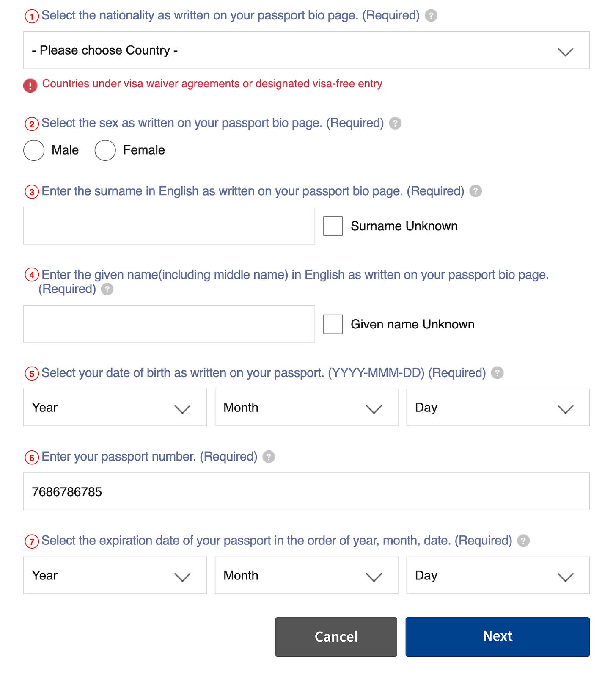Viewport: 616px width, 676px height.
Task: Open the Please choose Country dropdown
Action: coord(306,50)
